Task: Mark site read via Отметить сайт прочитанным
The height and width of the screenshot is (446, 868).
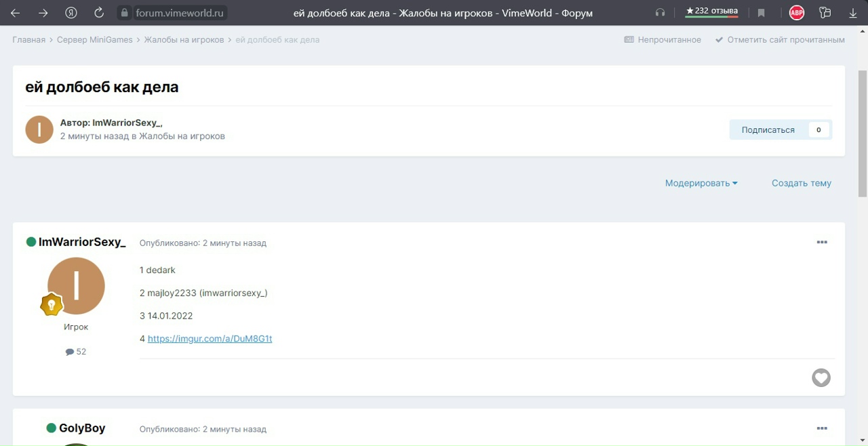Action: 785,40
